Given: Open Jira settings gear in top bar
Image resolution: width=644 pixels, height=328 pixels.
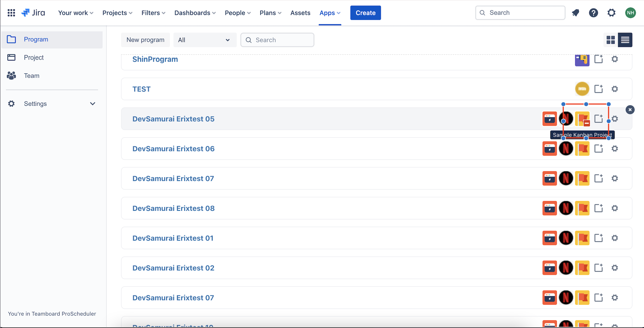Looking at the screenshot, I should pos(611,13).
